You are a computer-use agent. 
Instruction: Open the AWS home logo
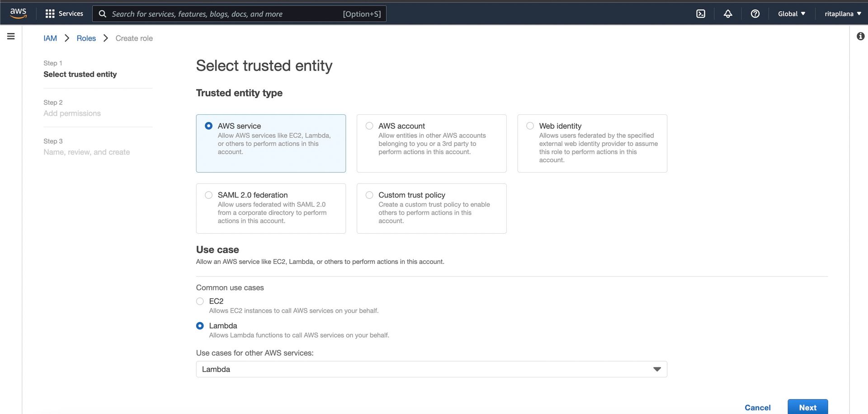point(19,14)
